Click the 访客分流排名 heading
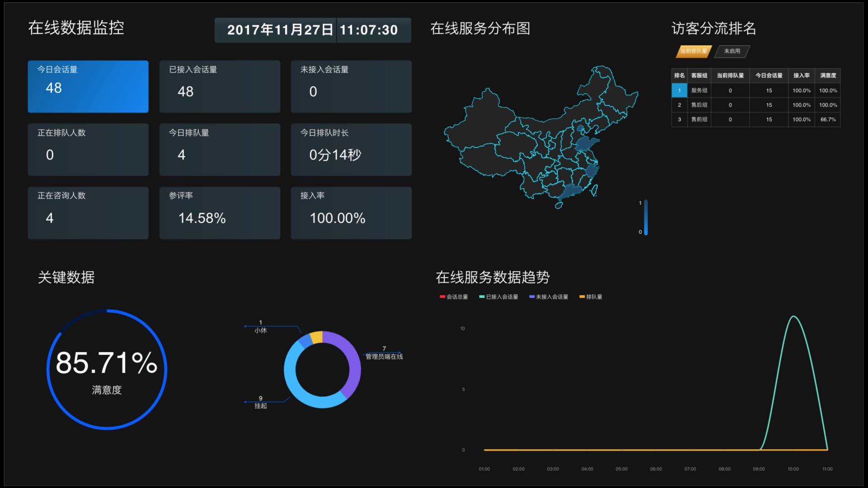The height and width of the screenshot is (488, 868). pyautogui.click(x=713, y=28)
